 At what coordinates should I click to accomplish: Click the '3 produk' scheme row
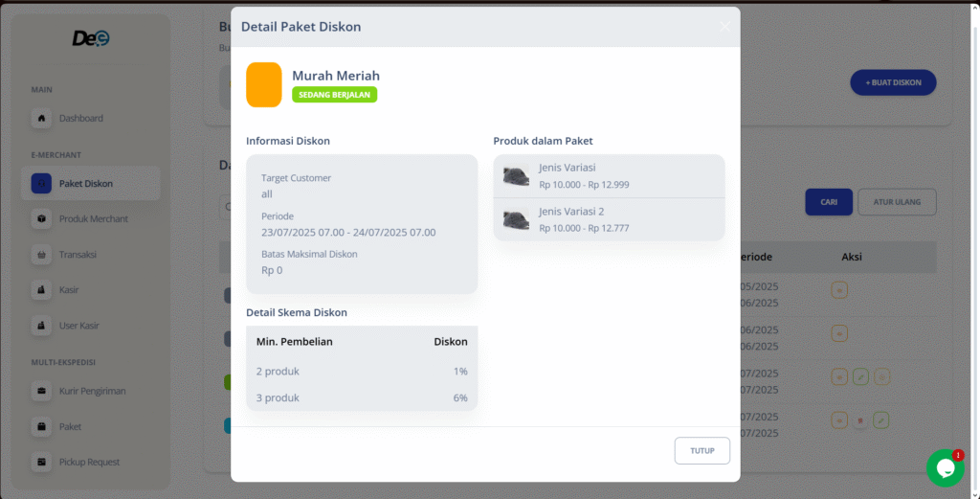point(362,397)
